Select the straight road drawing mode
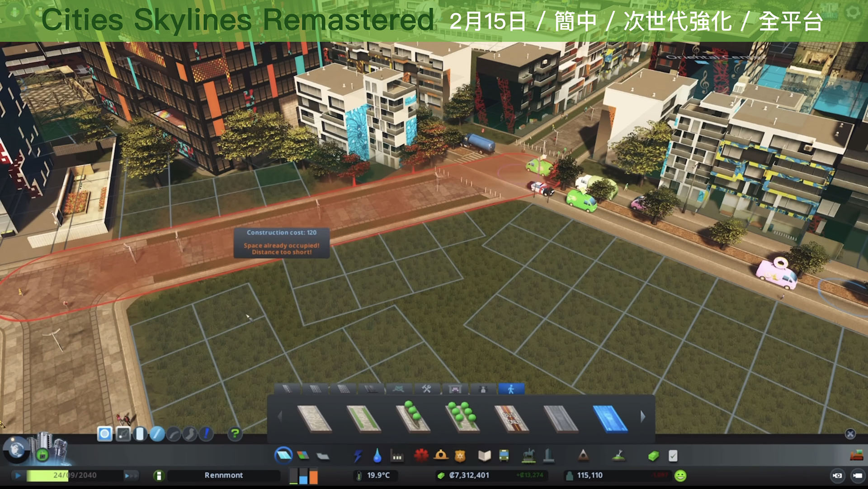 pos(157,434)
